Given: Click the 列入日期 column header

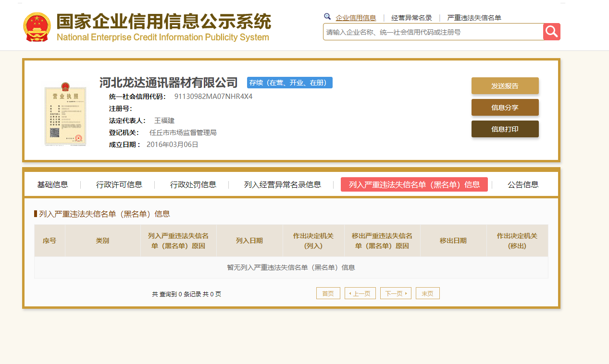Looking at the screenshot, I should pos(249,241).
